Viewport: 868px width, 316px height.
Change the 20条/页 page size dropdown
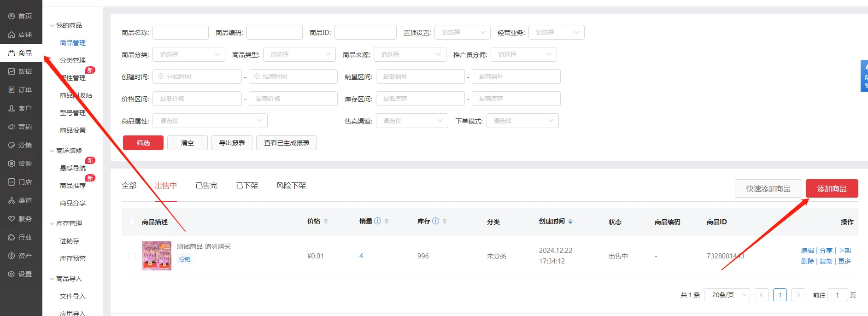click(727, 295)
